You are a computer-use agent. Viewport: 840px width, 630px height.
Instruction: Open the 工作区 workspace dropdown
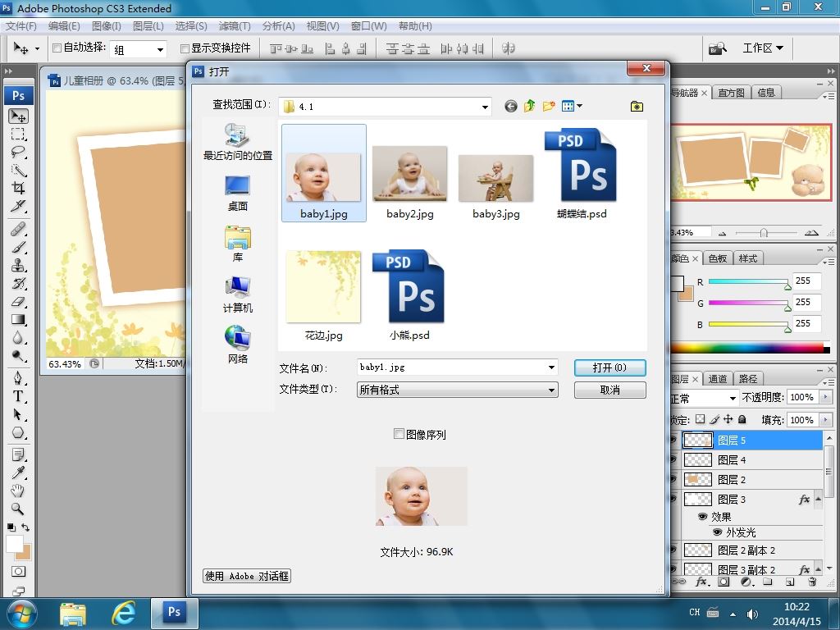pos(764,48)
